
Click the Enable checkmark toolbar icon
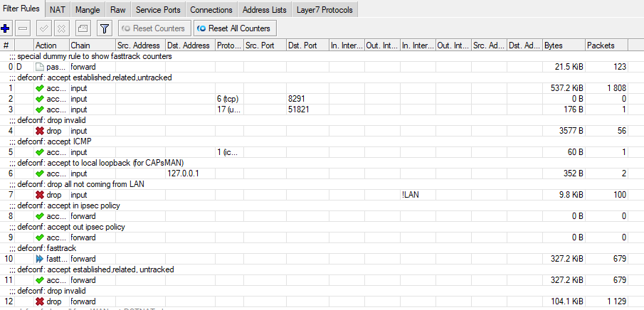click(44, 28)
